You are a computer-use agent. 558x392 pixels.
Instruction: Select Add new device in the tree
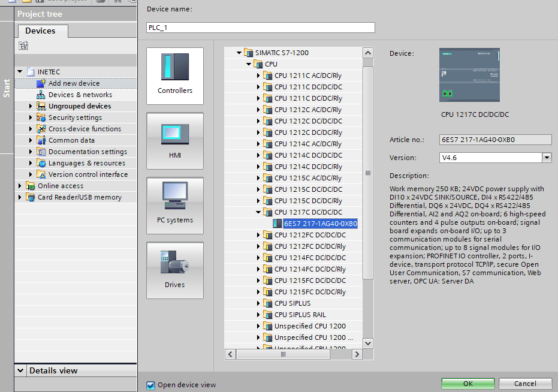coord(74,83)
